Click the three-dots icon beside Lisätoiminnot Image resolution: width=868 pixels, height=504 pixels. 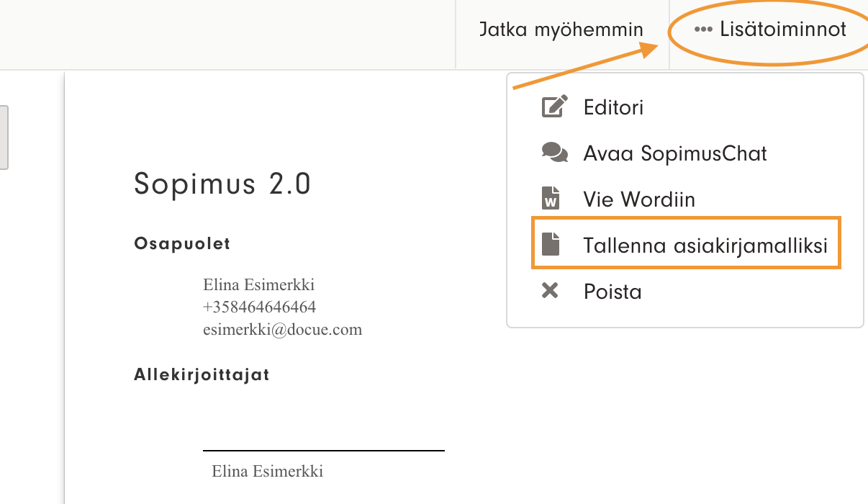coord(702,30)
